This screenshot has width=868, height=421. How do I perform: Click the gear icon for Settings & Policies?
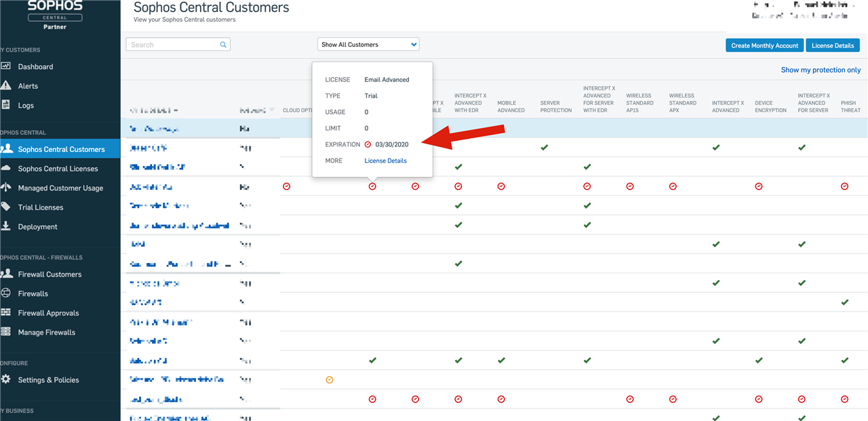(x=6, y=380)
